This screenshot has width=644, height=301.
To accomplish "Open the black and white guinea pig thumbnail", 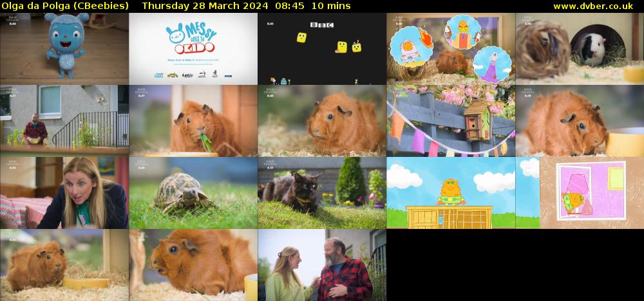I will [580, 48].
